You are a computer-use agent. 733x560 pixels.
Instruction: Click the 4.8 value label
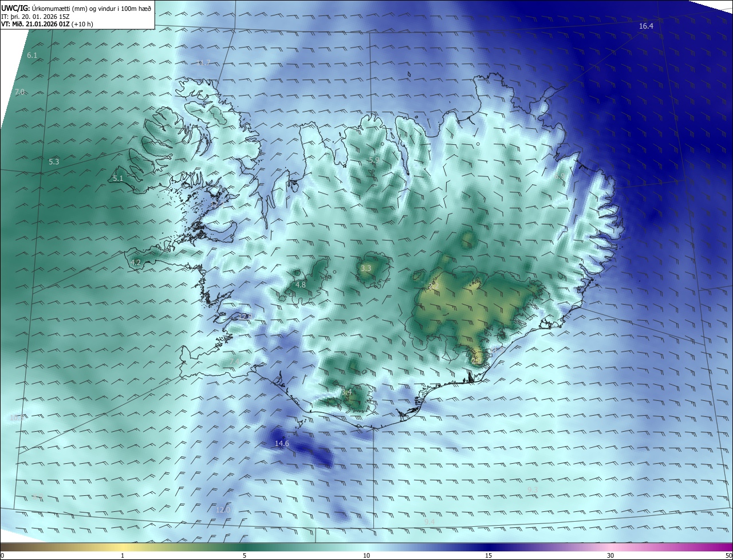click(301, 285)
